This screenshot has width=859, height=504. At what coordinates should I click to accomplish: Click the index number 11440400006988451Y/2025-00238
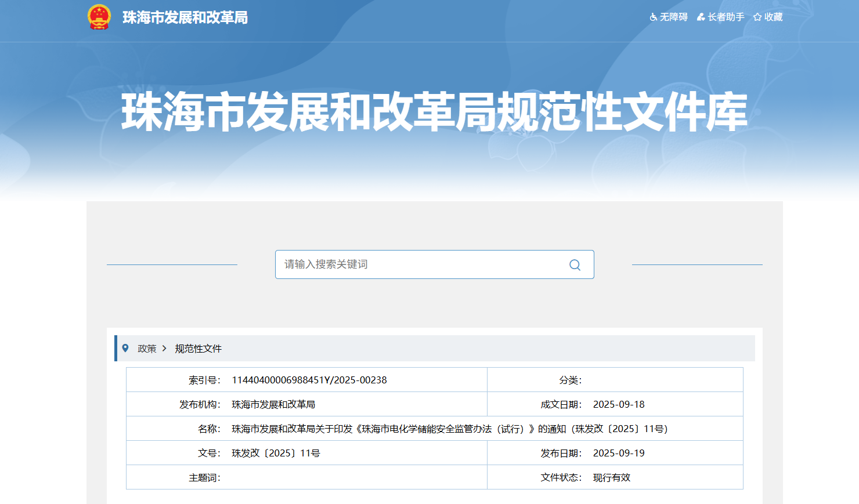coord(309,380)
